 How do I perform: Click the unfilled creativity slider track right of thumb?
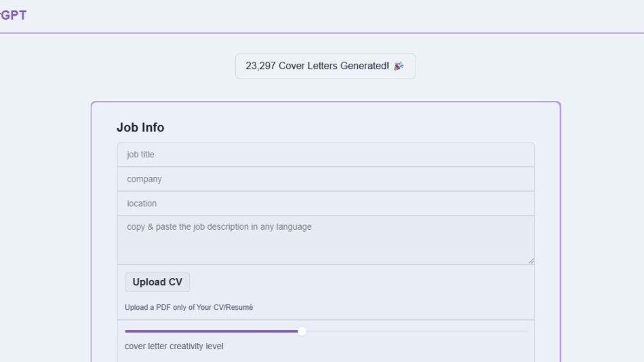(x=414, y=331)
